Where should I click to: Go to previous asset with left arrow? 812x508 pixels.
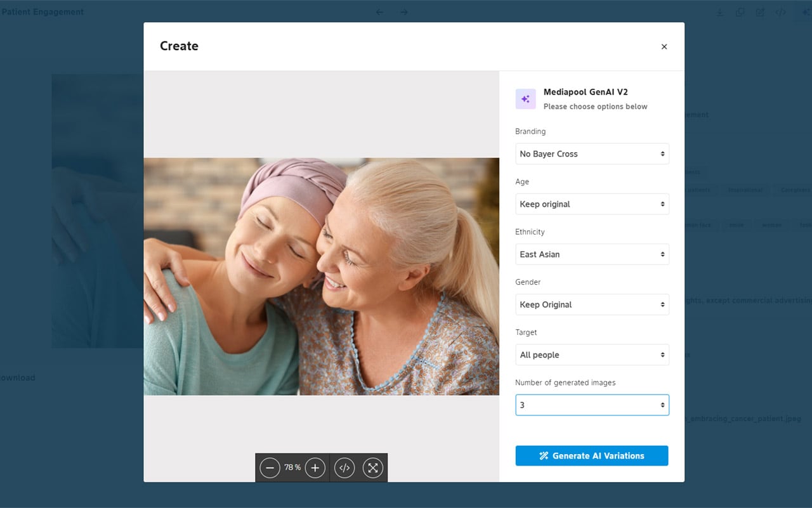tap(379, 12)
